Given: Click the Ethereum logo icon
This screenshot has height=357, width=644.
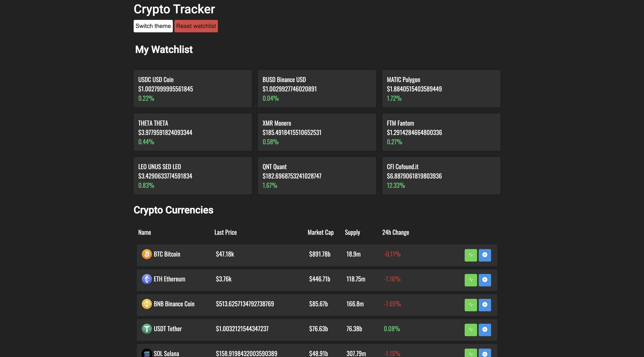Looking at the screenshot, I should tap(147, 279).
